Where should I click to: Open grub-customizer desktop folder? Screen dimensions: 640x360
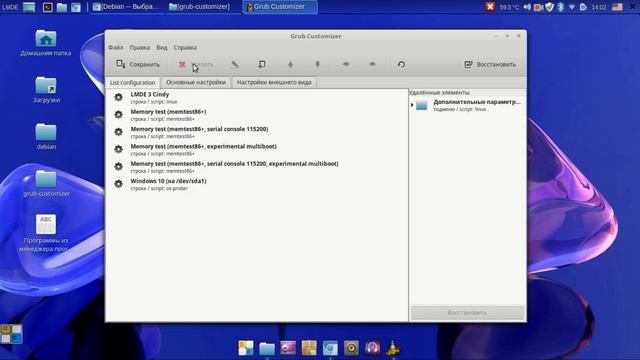coord(46,184)
